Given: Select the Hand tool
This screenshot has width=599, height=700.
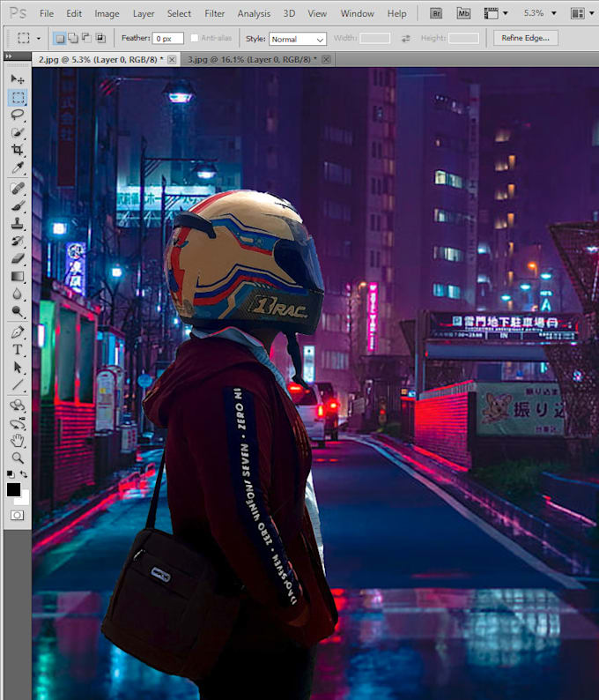Looking at the screenshot, I should [18, 441].
